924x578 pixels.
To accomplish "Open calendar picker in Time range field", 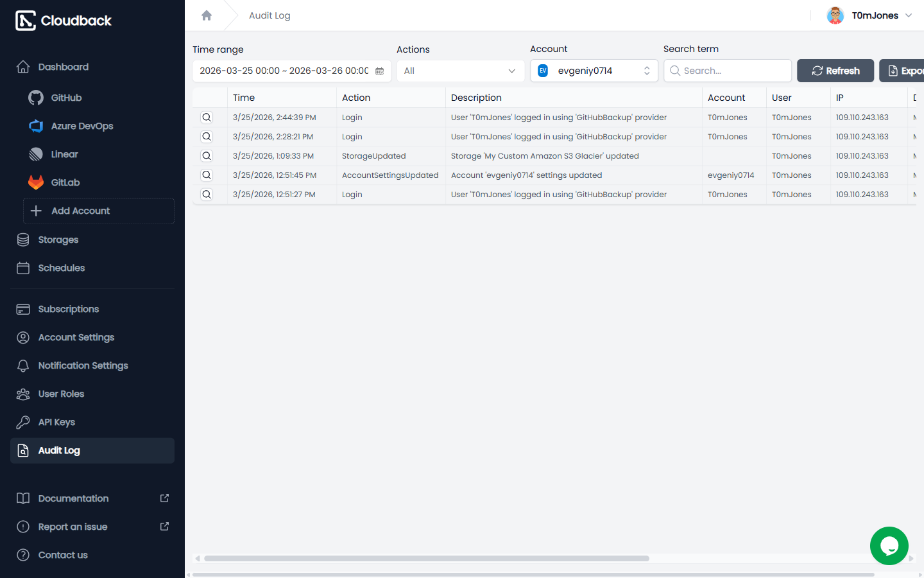I will pos(380,71).
